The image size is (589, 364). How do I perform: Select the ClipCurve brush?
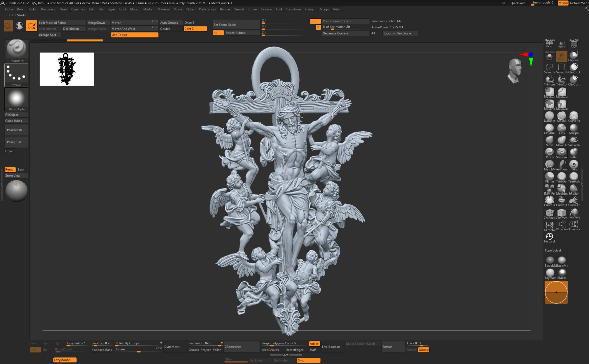coord(574,80)
